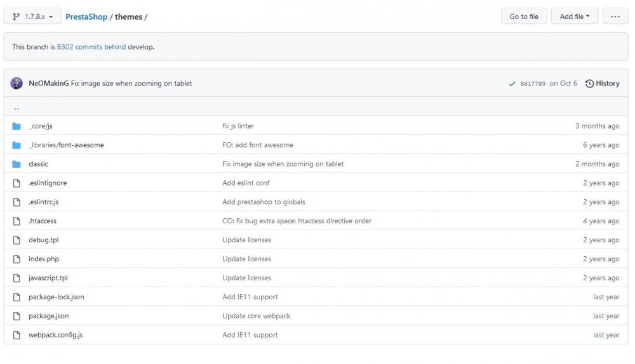Open the 1.7.8.x branch dropdown
The width and height of the screenshot is (635, 364).
(32, 16)
